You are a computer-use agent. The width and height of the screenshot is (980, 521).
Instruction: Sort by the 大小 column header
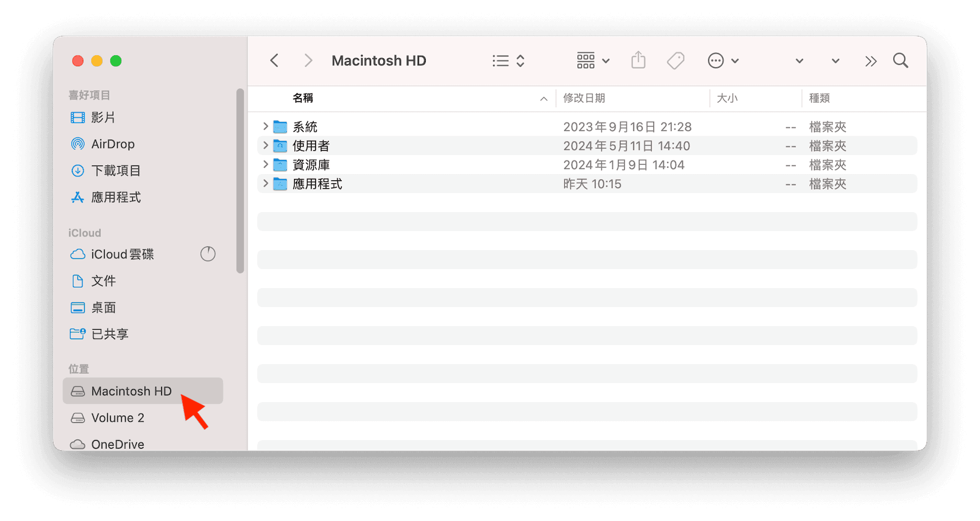[728, 98]
